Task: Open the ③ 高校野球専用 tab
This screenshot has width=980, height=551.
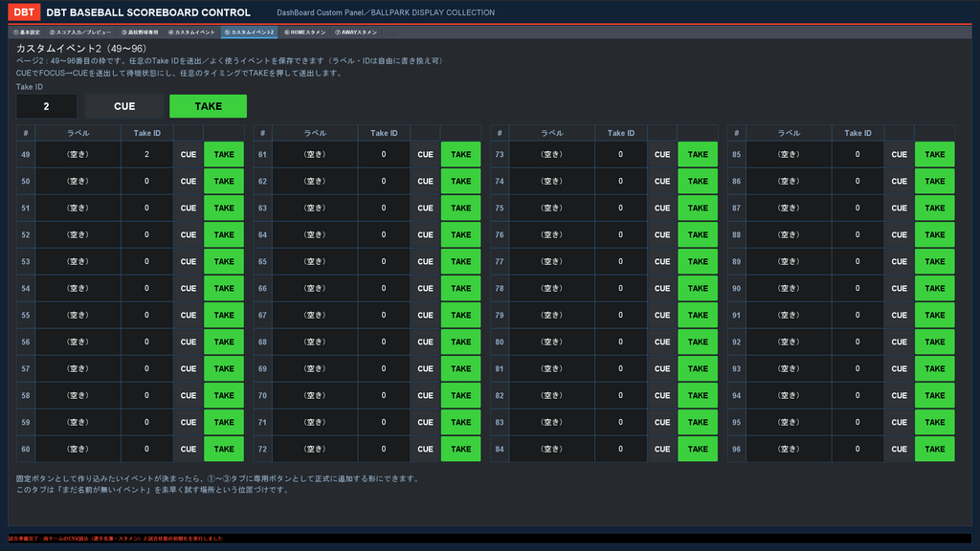Action: click(x=140, y=33)
